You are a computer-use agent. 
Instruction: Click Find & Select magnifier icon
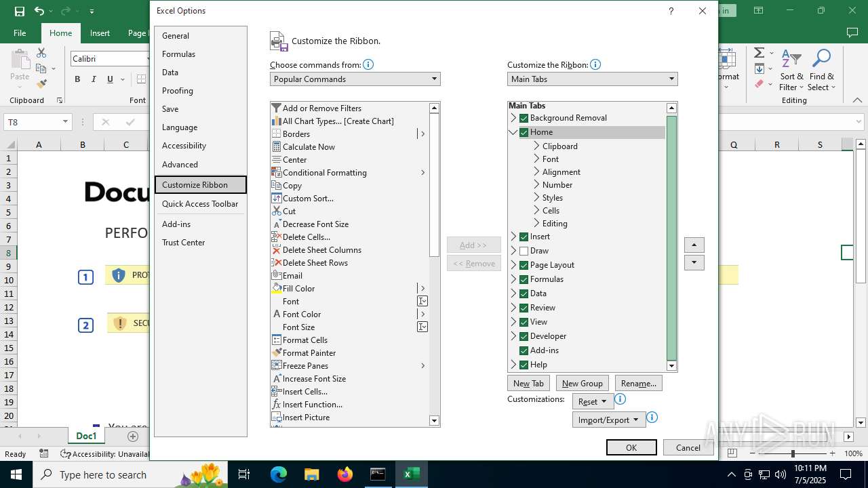tap(822, 58)
